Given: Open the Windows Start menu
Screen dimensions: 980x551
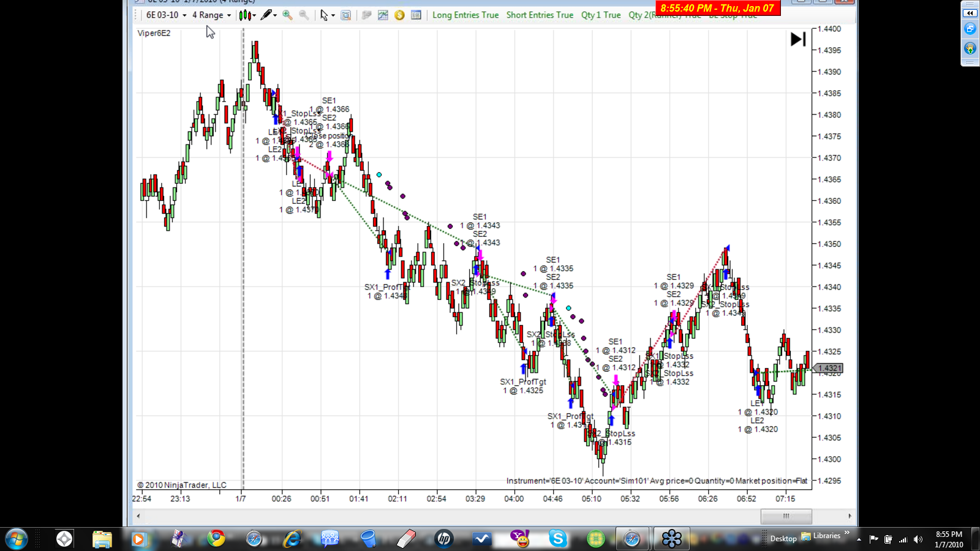Looking at the screenshot, I should (x=17, y=539).
